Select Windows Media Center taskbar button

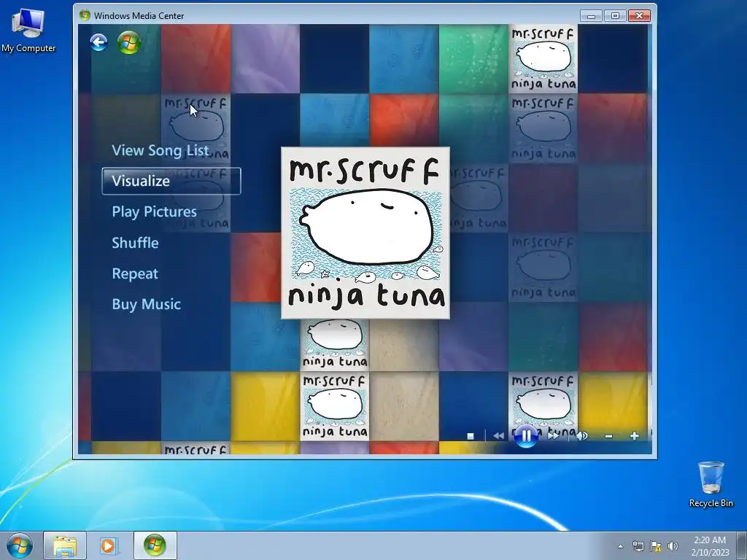[155, 545]
